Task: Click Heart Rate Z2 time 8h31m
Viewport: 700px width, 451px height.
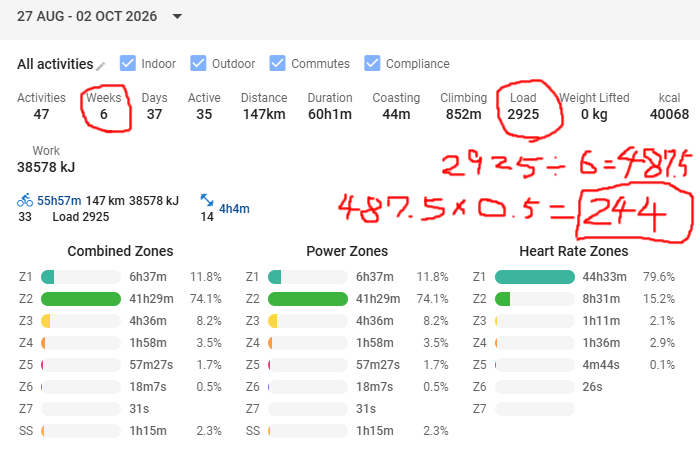Action: 601,299
